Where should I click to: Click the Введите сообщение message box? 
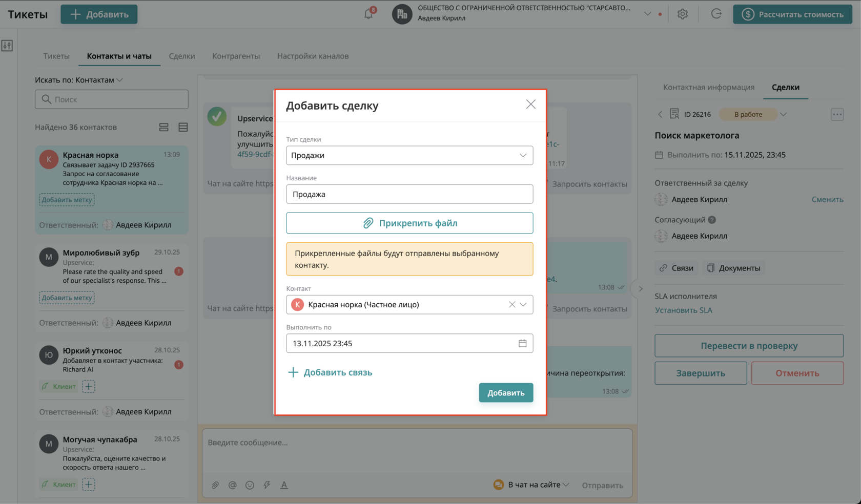click(417, 450)
